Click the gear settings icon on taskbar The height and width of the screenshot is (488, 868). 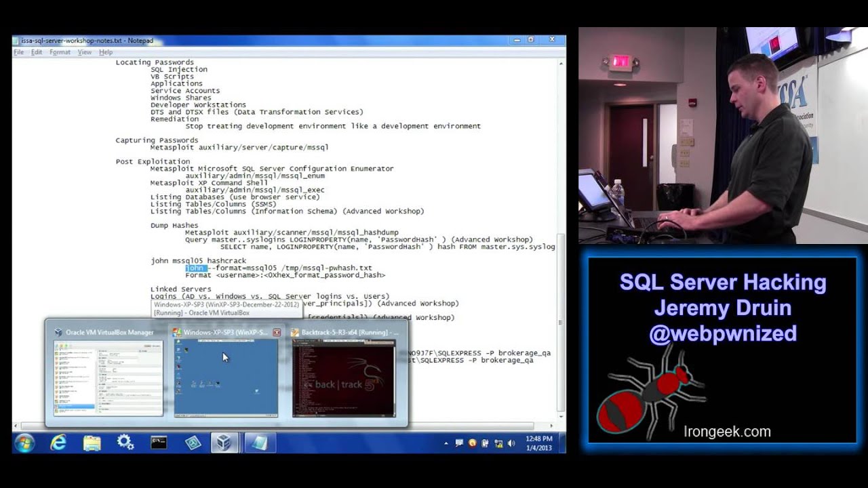click(x=125, y=443)
